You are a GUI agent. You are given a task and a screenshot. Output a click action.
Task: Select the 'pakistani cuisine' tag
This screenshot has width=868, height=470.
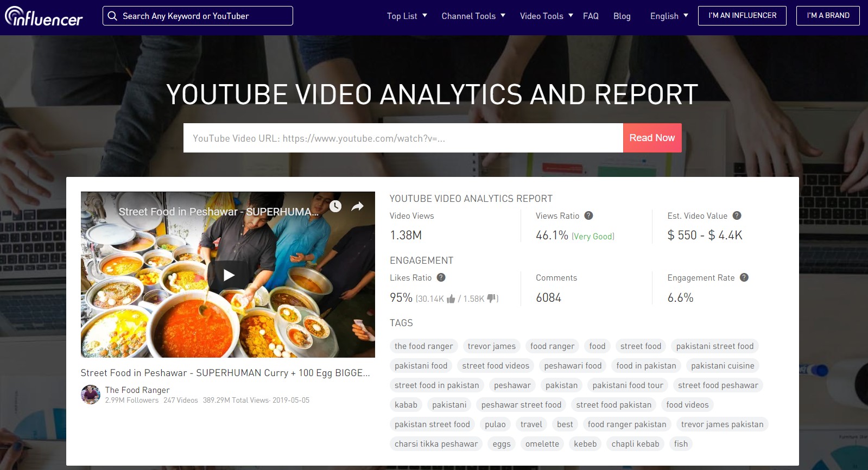723,366
